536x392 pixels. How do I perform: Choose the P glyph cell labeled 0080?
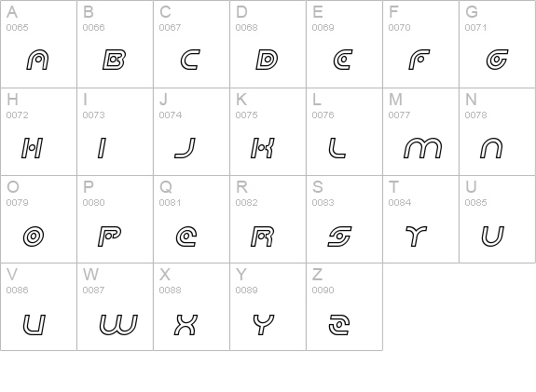coord(116,219)
